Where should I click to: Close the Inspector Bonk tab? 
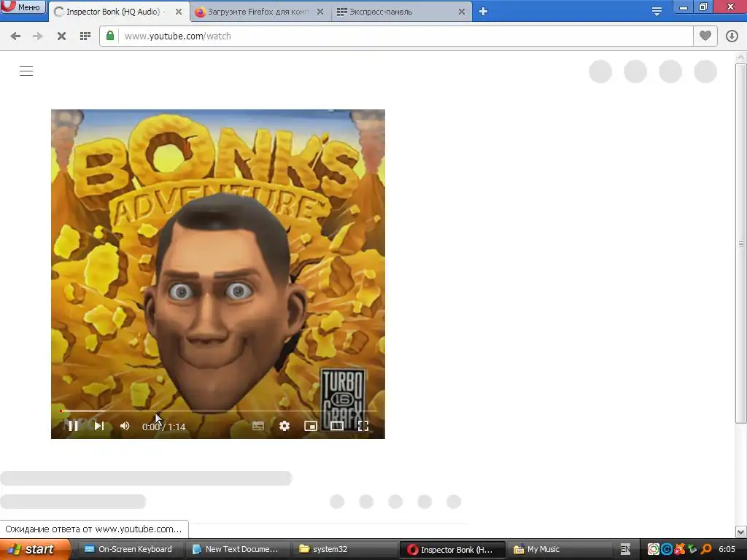[179, 12]
